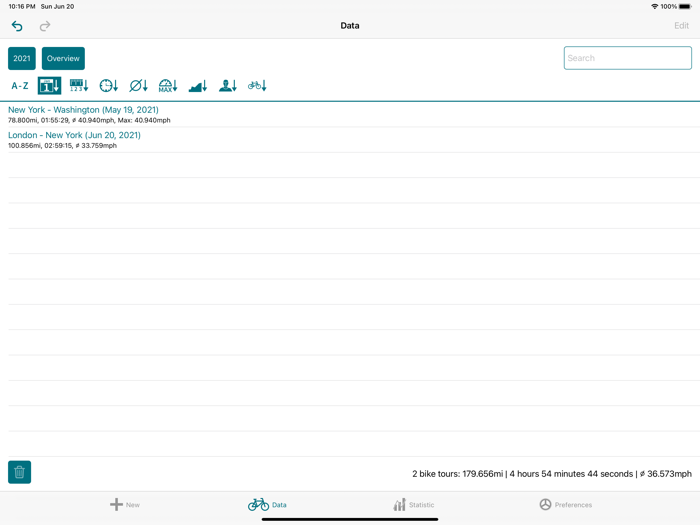Image resolution: width=700 pixels, height=525 pixels.
Task: Sort by rider person icon
Action: (228, 86)
